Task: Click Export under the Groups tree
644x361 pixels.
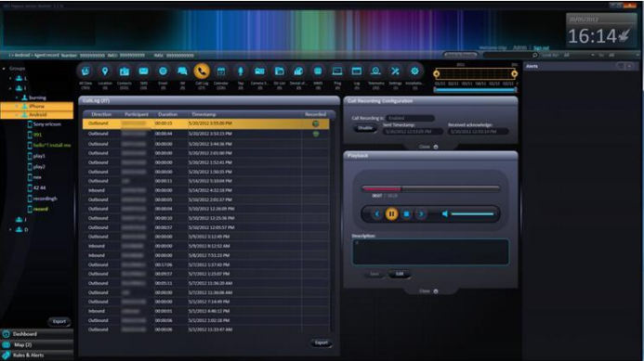Action: click(x=59, y=322)
